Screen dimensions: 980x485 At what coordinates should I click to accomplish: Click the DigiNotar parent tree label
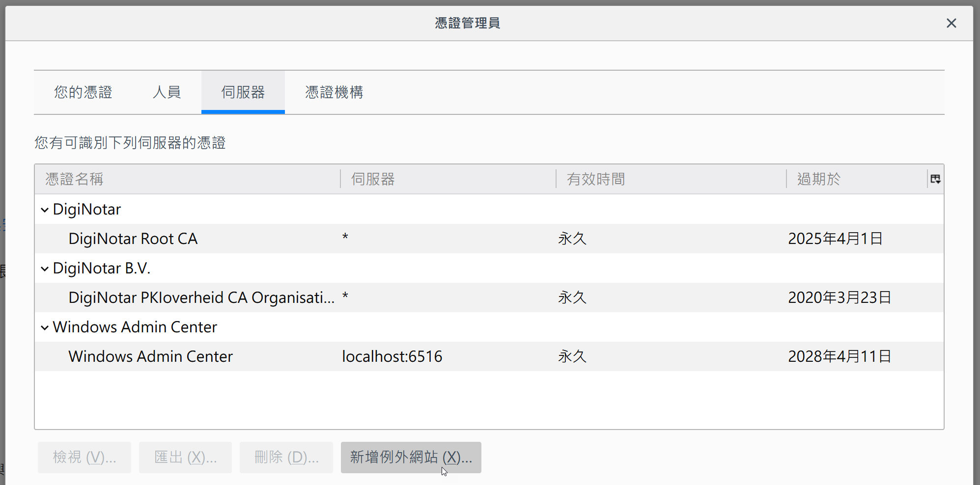86,210
